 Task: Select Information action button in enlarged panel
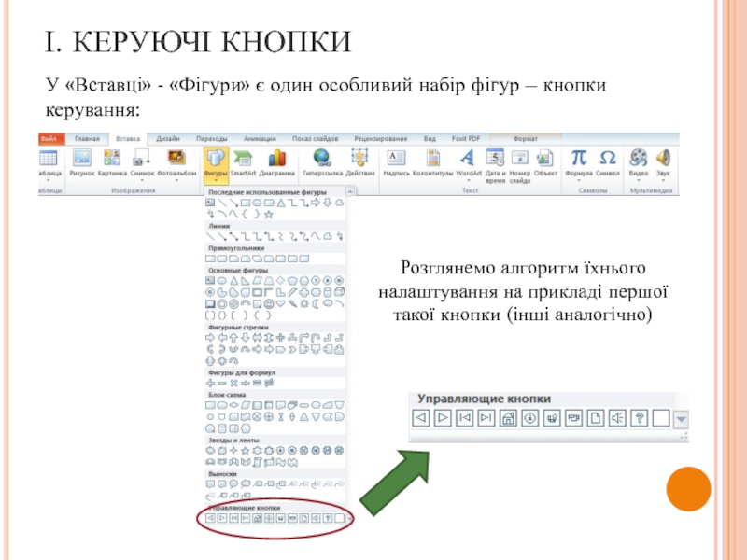click(529, 418)
